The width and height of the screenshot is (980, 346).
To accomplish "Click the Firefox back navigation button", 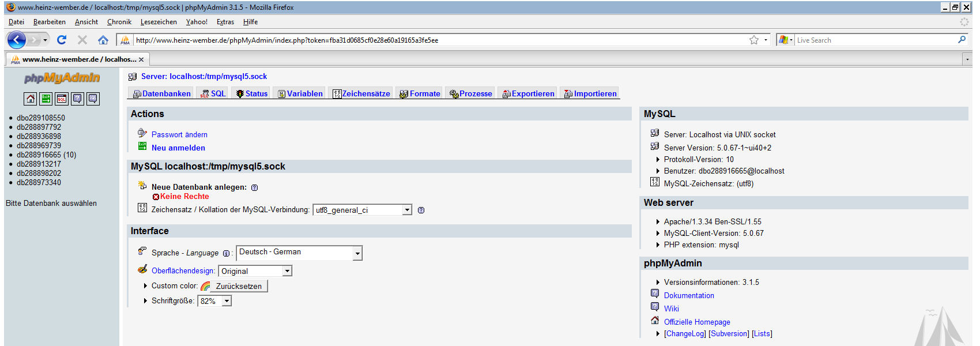I will click(16, 40).
